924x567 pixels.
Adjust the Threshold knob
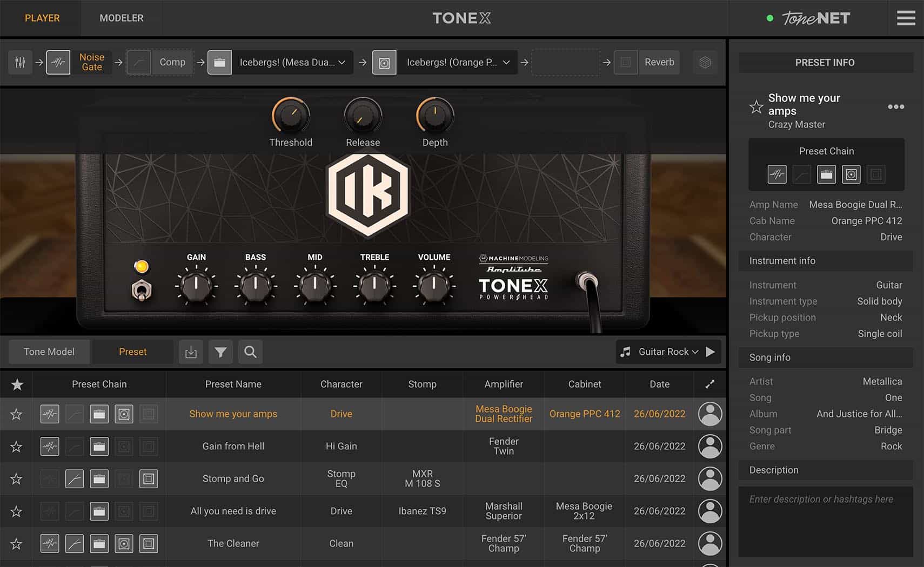pos(291,115)
